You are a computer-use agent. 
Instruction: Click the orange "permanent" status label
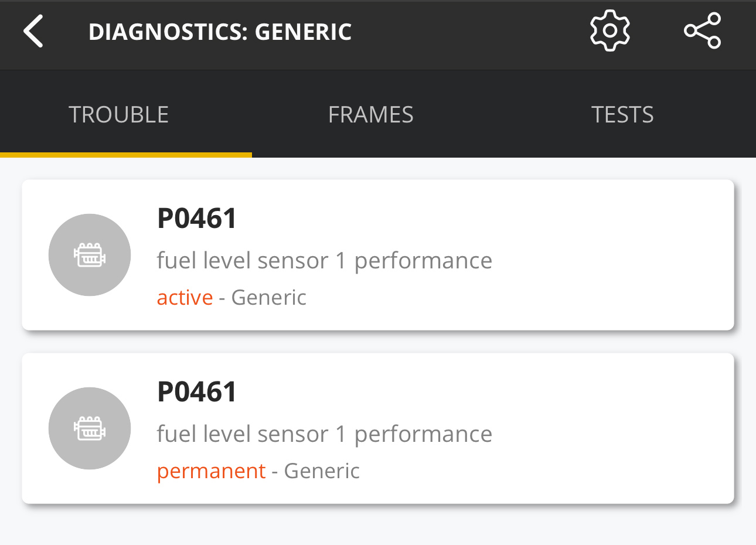(211, 471)
